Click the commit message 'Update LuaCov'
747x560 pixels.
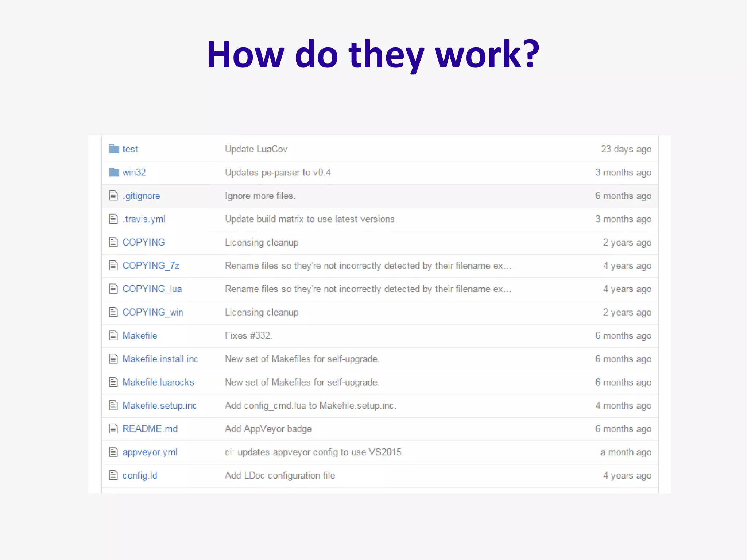click(x=256, y=149)
